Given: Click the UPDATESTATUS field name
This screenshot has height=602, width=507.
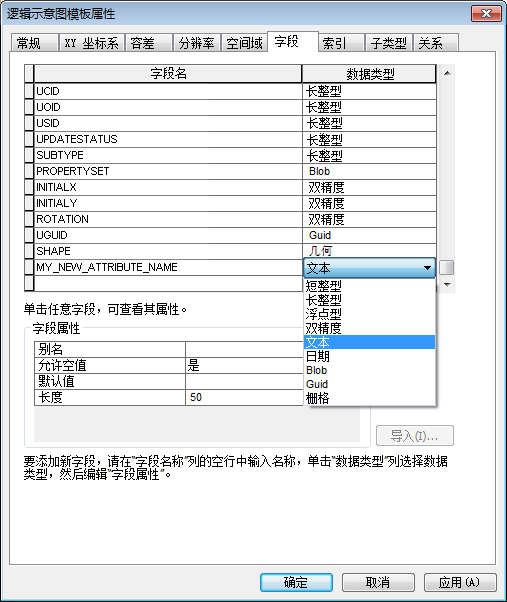Looking at the screenshot, I should click(x=168, y=139).
